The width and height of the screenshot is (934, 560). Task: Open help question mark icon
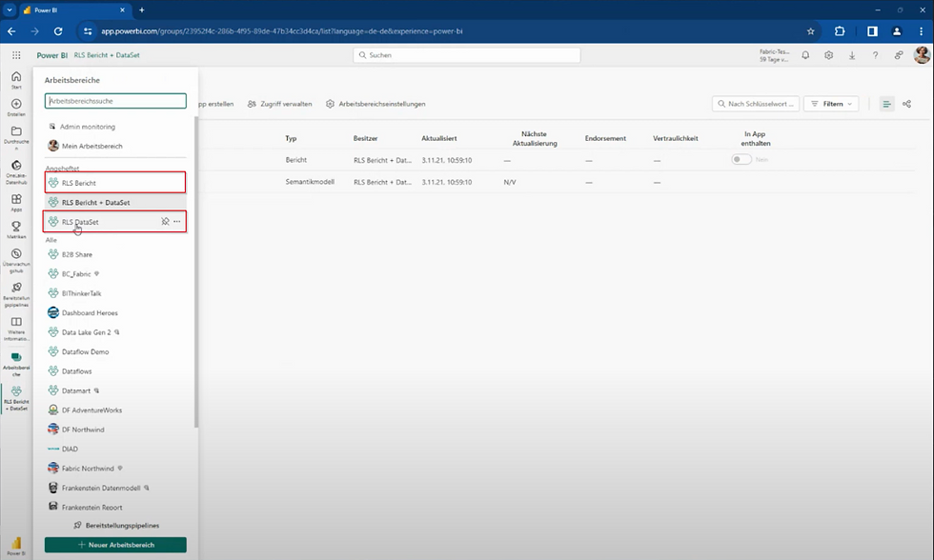tap(875, 54)
